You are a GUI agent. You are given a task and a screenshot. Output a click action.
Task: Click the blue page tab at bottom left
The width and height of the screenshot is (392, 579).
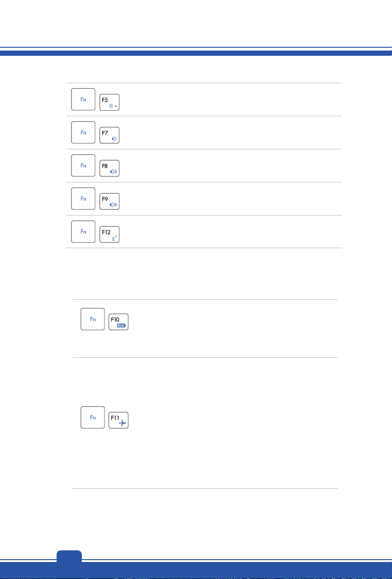pyautogui.click(x=69, y=556)
